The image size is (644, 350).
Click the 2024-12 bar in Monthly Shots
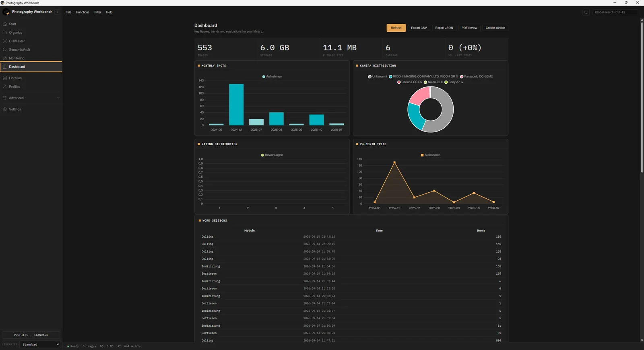click(x=236, y=105)
